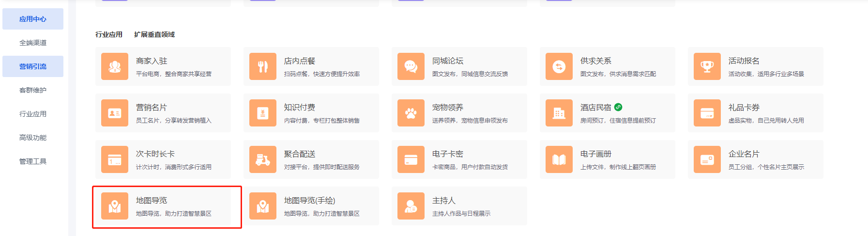The width and height of the screenshot is (868, 236).
Task: Open the 次卡时长卡 title link
Action: click(x=155, y=154)
